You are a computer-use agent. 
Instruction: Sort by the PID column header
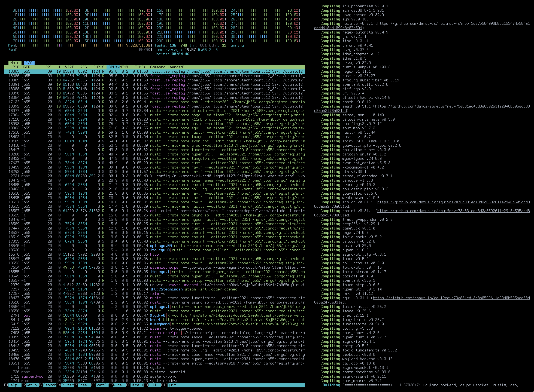coord(16,67)
